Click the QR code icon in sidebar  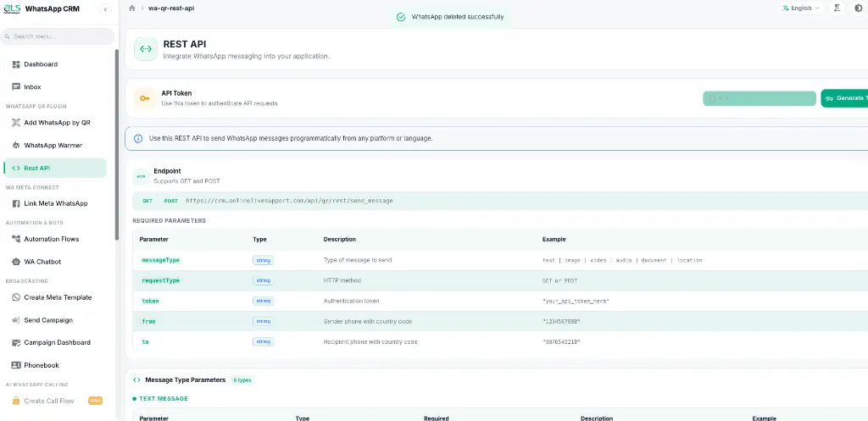click(16, 123)
